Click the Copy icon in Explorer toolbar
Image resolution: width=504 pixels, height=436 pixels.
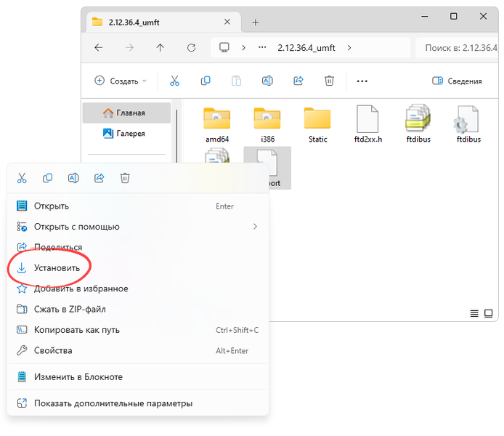pyautogui.click(x=206, y=81)
